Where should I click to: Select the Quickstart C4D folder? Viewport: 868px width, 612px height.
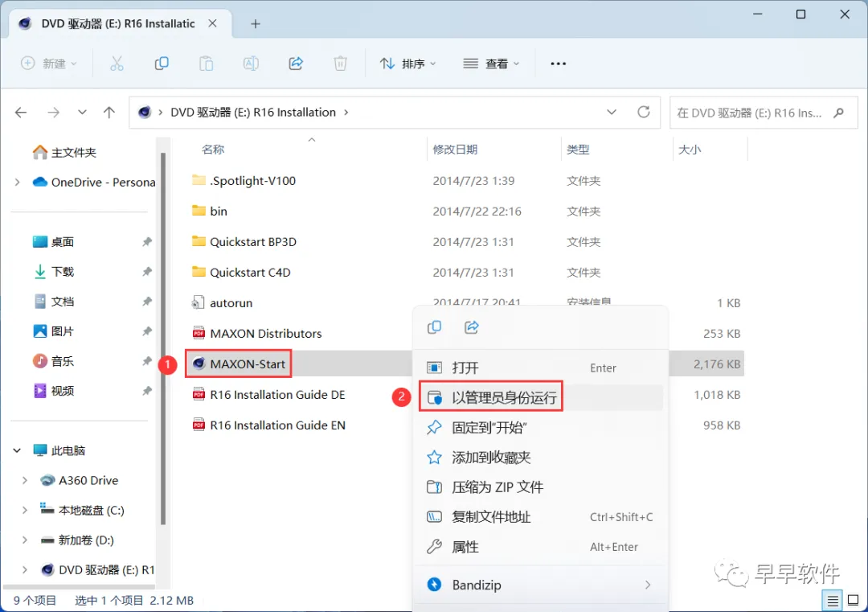click(x=250, y=272)
